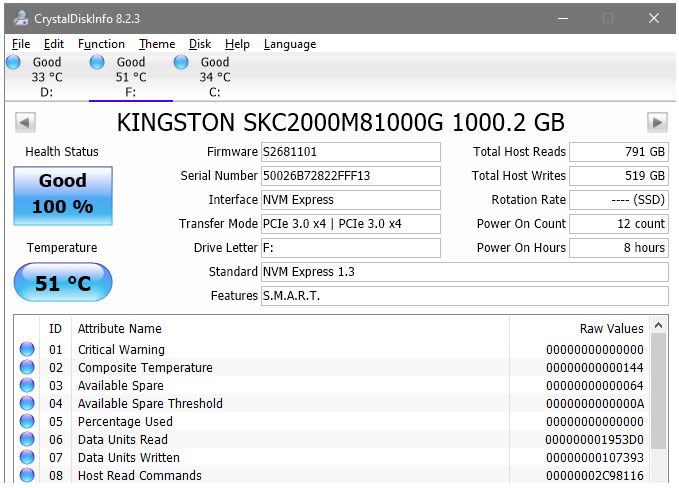Image resolution: width=679 pixels, height=488 pixels.
Task: Click raw value 00000000000064
Action: click(595, 385)
